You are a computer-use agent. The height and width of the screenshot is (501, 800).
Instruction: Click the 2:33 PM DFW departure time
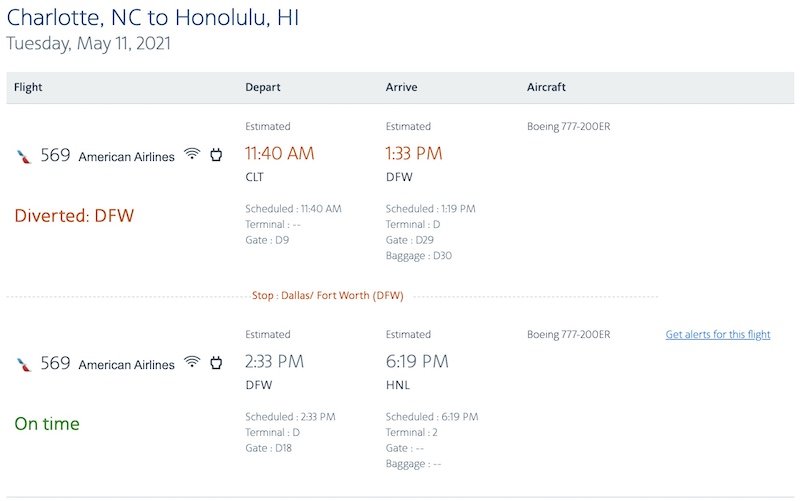(274, 362)
